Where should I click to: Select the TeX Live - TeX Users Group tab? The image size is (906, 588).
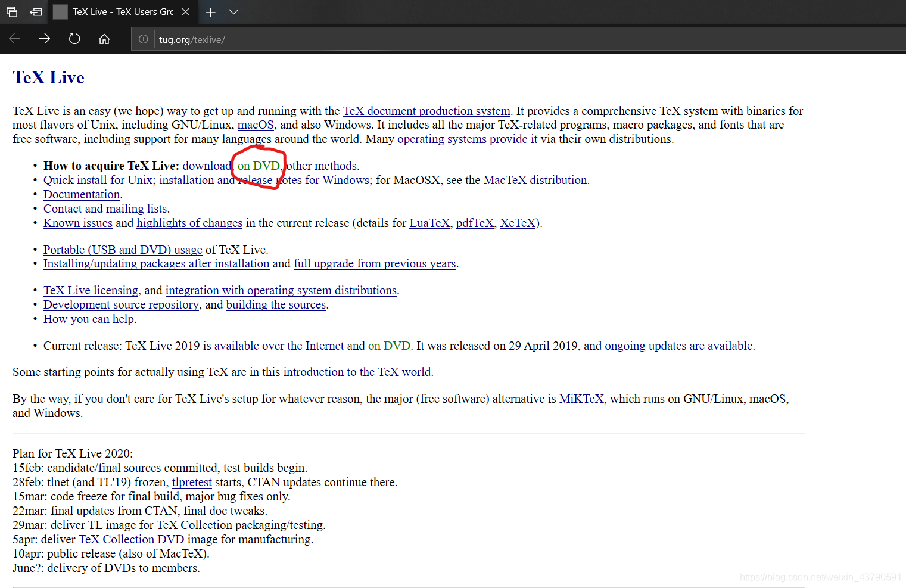click(x=123, y=12)
